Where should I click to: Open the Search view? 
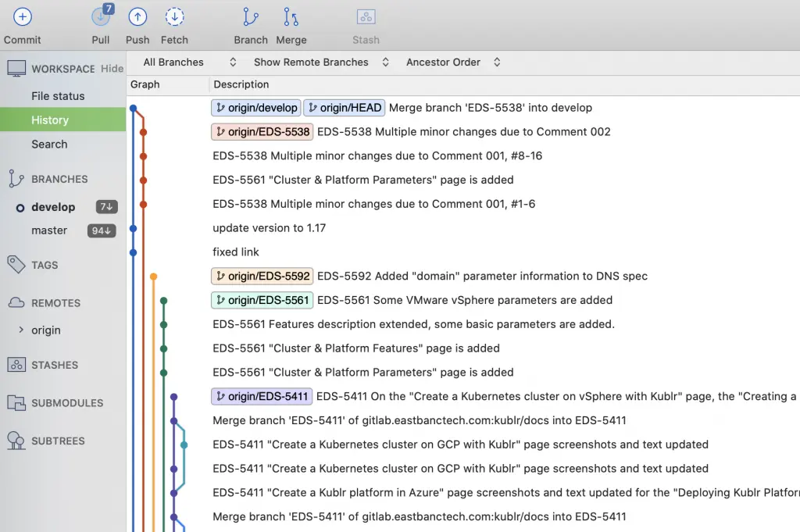pyautogui.click(x=49, y=144)
